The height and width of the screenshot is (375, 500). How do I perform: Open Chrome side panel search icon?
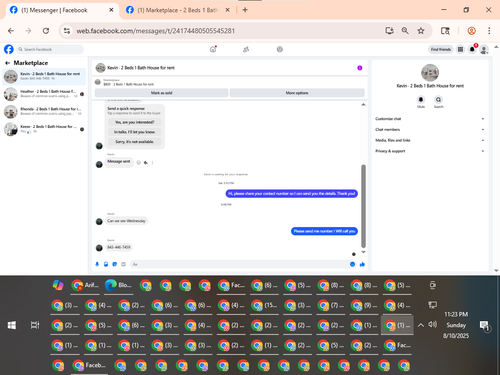(445, 31)
